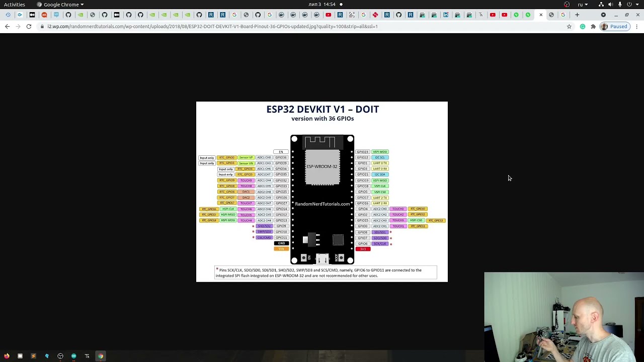Bookmark this page with the star

(x=569, y=26)
